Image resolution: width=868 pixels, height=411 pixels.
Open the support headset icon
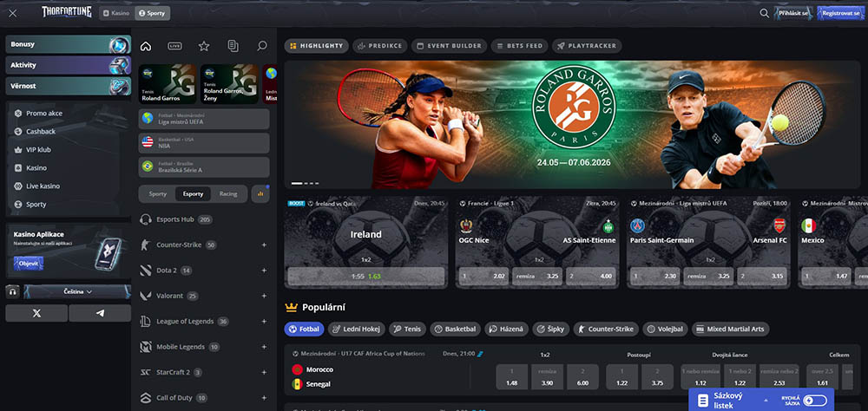click(x=12, y=291)
